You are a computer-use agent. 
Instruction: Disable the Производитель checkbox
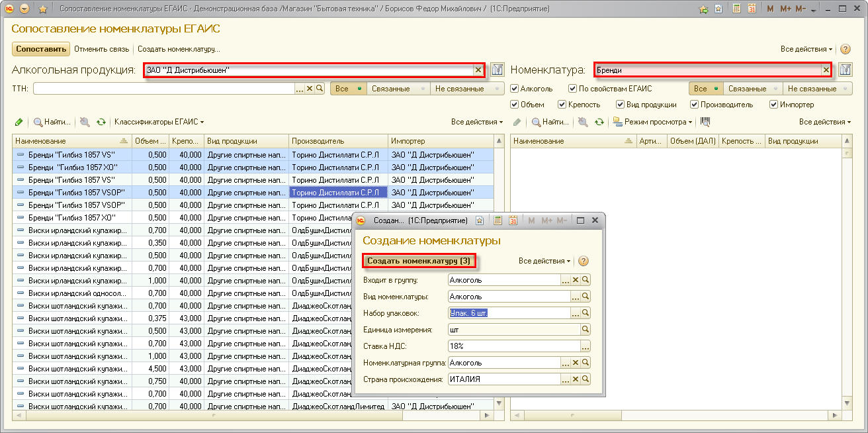point(694,105)
